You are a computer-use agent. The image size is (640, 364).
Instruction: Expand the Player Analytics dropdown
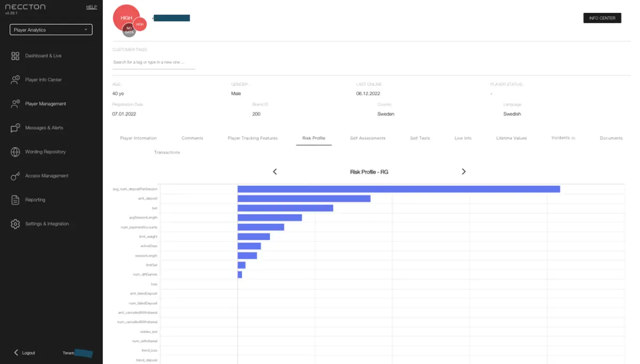(51, 30)
